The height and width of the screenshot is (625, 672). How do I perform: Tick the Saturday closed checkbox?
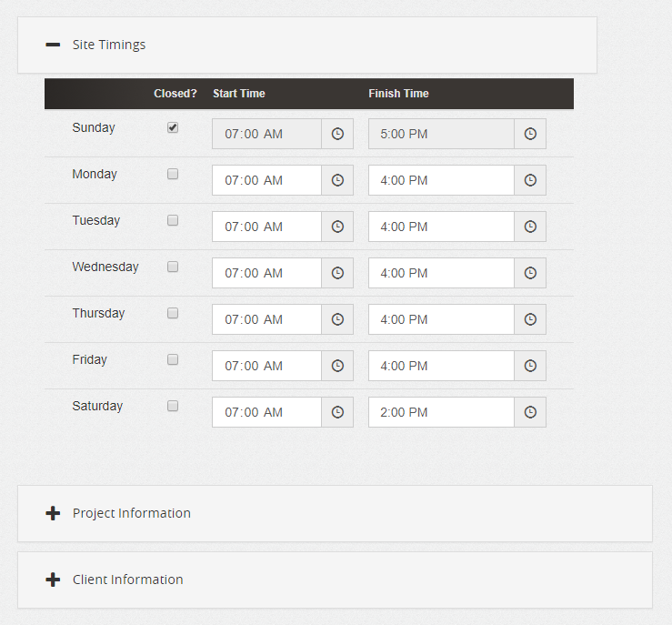coord(173,407)
